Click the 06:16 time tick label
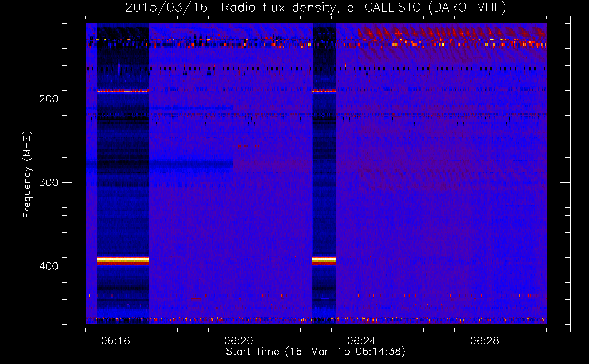Screen dimensions: 589x364 click(x=116, y=341)
